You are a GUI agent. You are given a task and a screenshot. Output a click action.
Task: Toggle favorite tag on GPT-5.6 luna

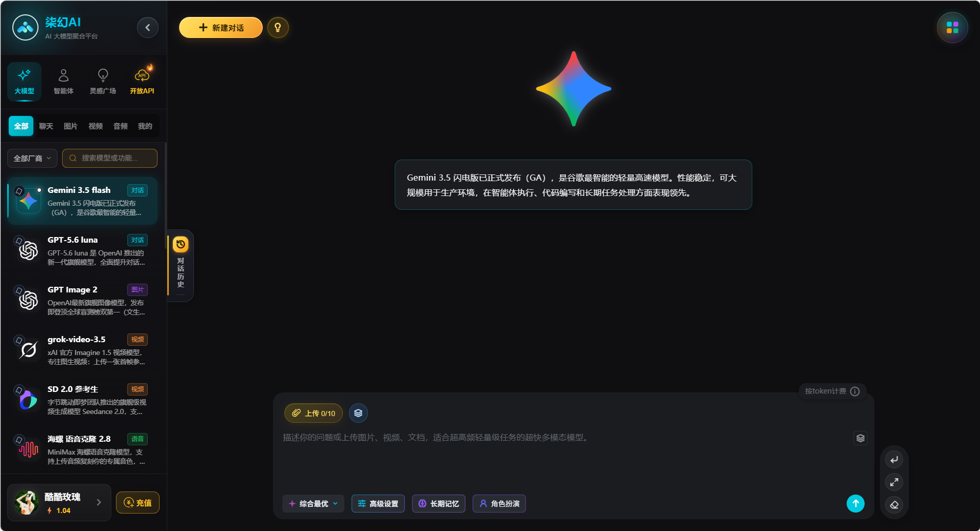tap(19, 241)
